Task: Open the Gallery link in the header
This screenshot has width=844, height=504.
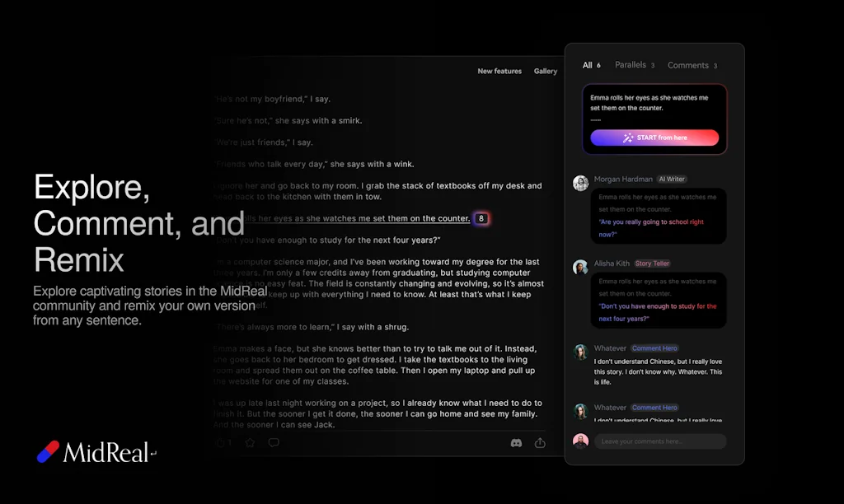Action: [546, 71]
